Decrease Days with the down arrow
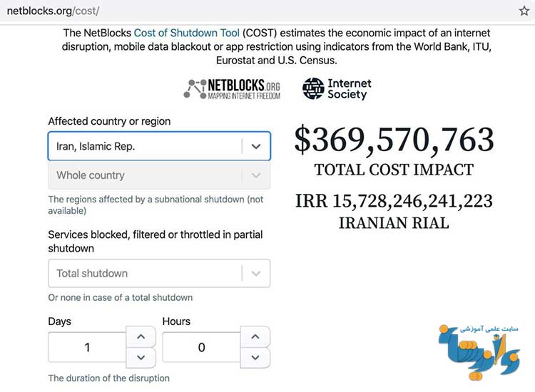 141,358
